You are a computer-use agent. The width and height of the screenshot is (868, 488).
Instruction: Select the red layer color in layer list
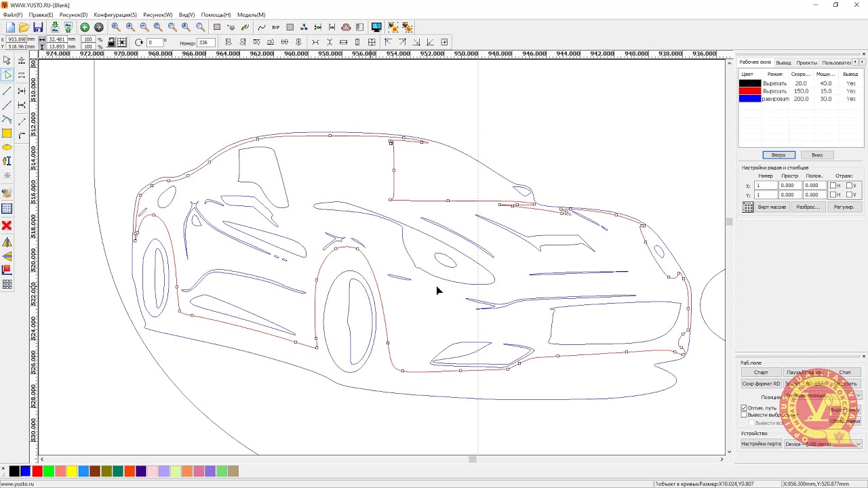(x=750, y=91)
